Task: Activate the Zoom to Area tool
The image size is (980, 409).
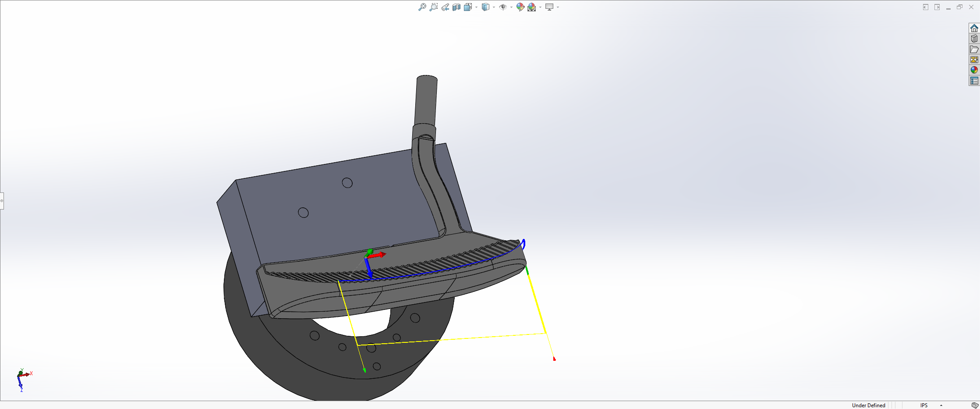Action: point(434,7)
